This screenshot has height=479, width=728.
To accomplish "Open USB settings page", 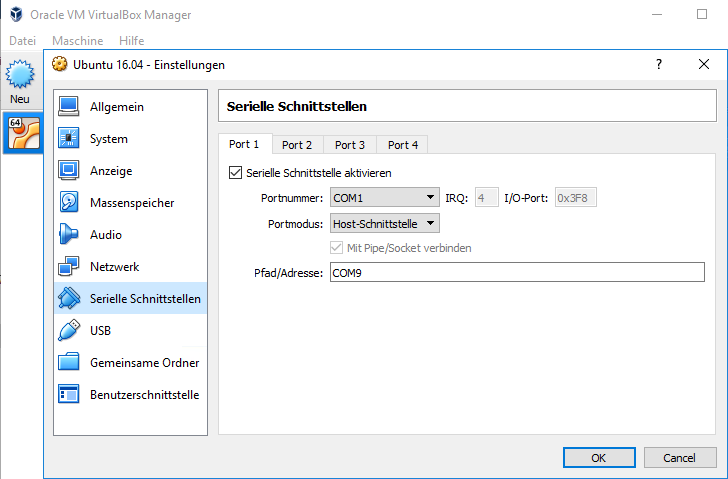I will pos(130,330).
